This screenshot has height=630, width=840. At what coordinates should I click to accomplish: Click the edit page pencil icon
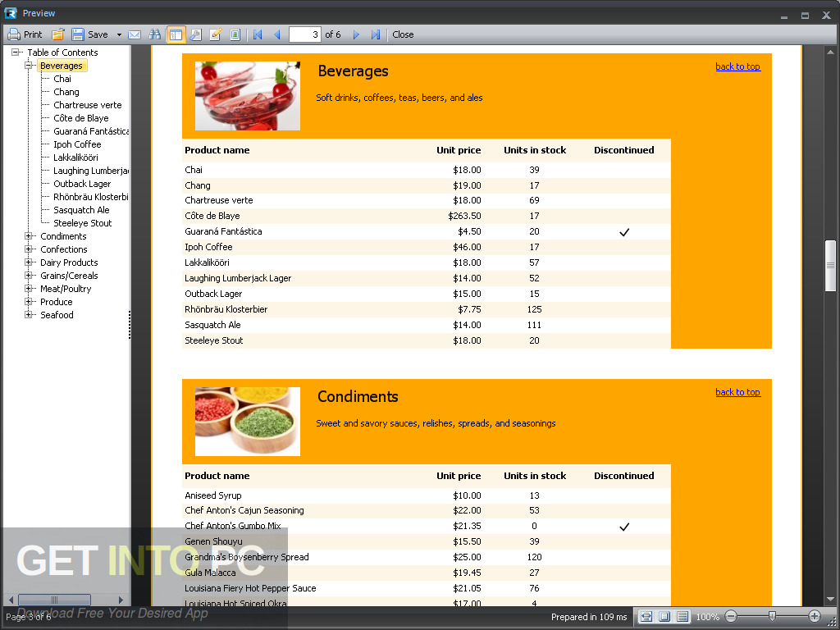216,34
